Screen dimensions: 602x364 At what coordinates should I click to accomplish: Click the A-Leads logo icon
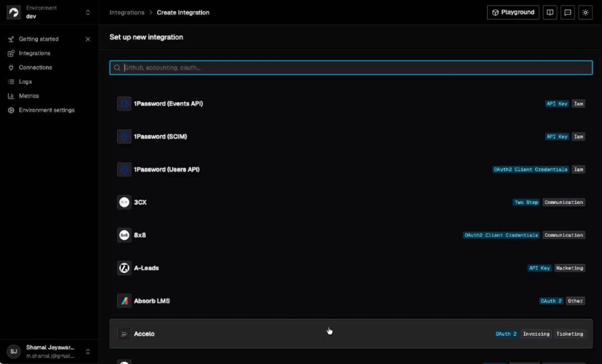click(124, 268)
